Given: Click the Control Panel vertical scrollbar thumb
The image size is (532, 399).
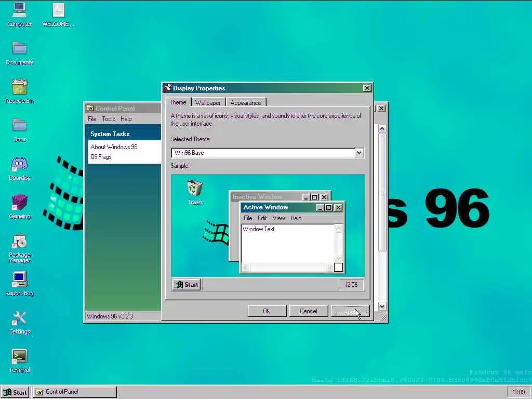Looking at the screenshot, I should 382,192.
